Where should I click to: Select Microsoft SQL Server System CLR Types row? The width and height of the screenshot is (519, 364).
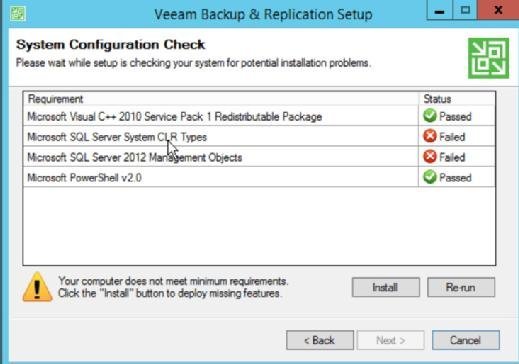pos(259,137)
